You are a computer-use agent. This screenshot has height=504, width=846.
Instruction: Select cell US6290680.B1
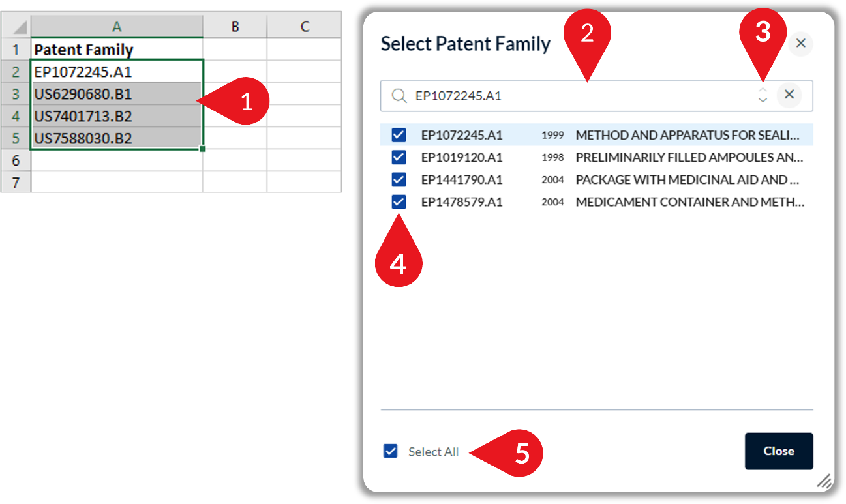117,94
